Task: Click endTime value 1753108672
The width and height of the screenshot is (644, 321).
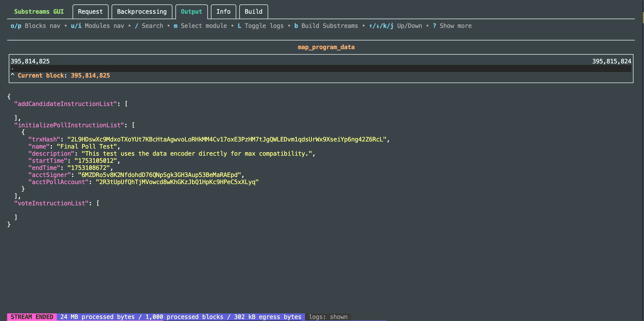Action: [x=89, y=168]
